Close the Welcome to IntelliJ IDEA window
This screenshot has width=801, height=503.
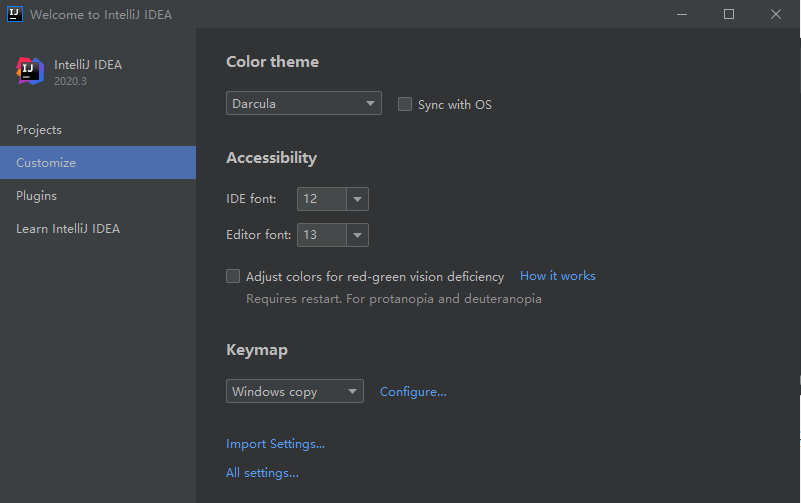(x=776, y=14)
